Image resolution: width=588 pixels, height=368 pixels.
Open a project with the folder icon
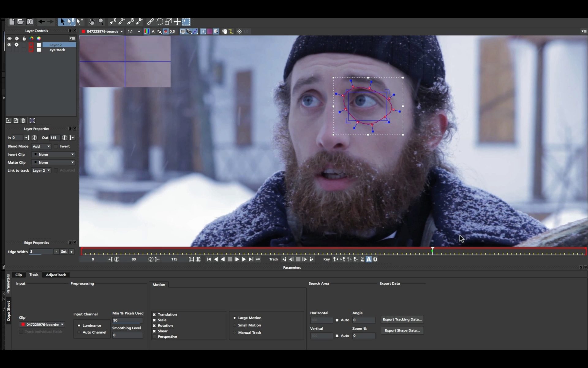21,22
